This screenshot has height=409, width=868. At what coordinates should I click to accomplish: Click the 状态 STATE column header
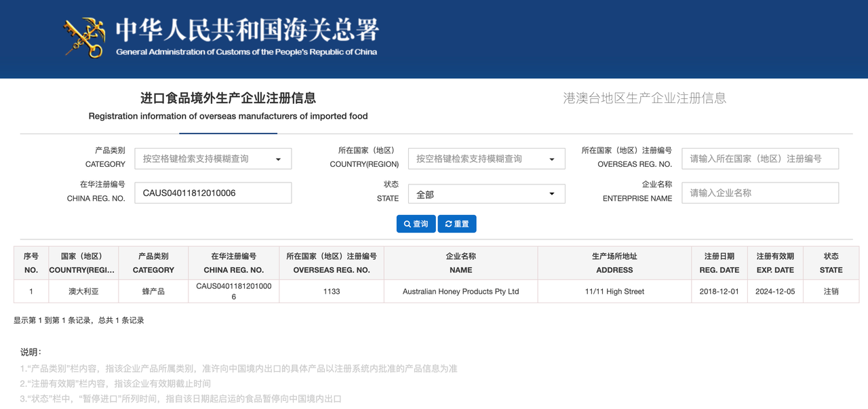pos(831,263)
